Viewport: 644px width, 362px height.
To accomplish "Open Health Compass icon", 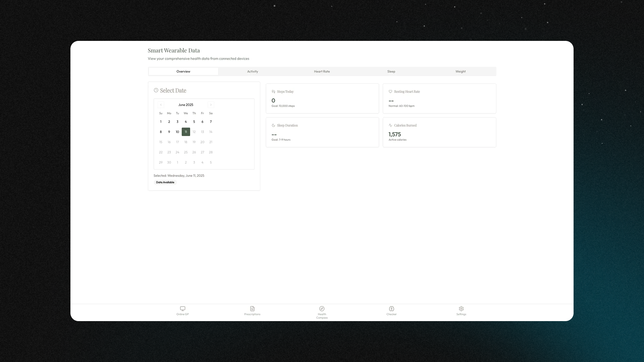I will click(322, 309).
